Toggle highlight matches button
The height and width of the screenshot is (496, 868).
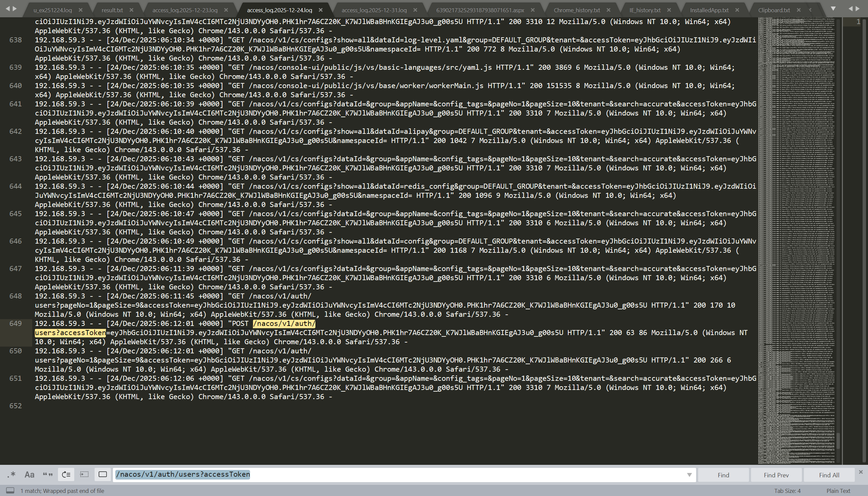(x=103, y=475)
